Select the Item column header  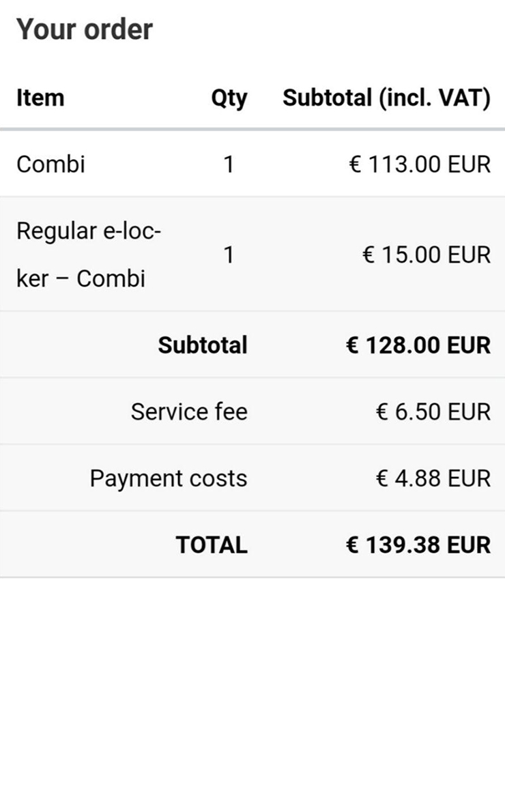[40, 98]
